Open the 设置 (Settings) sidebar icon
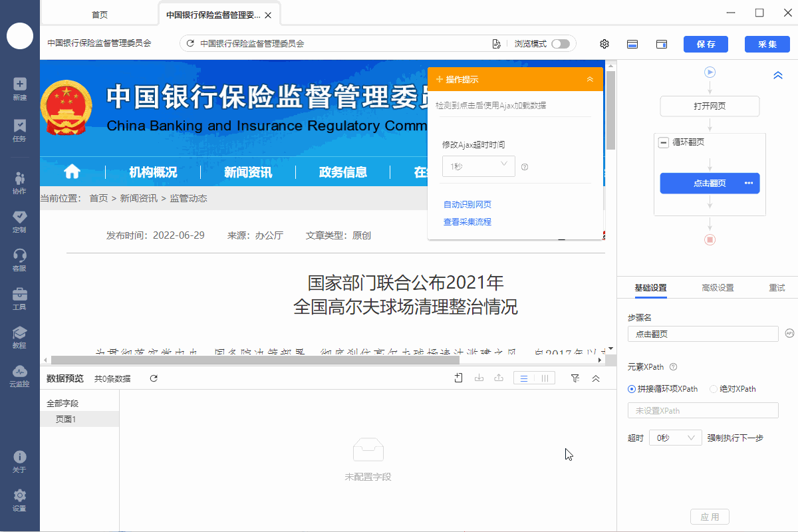This screenshot has width=798, height=532. 20,499
